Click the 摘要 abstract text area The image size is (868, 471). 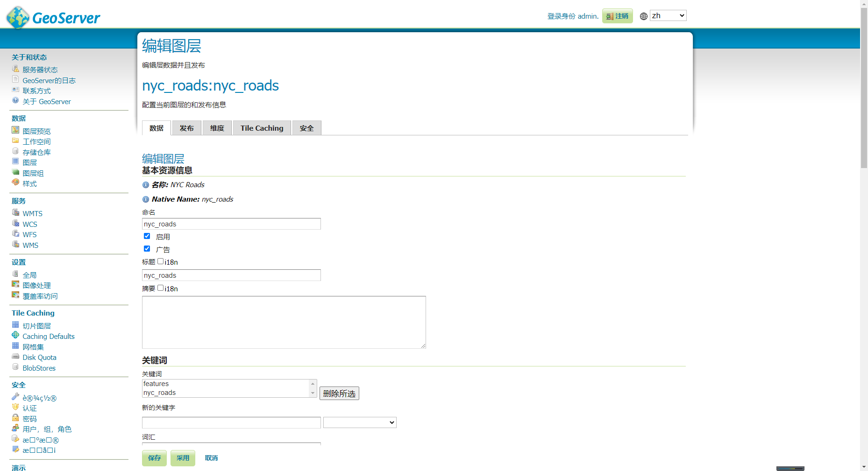click(284, 322)
